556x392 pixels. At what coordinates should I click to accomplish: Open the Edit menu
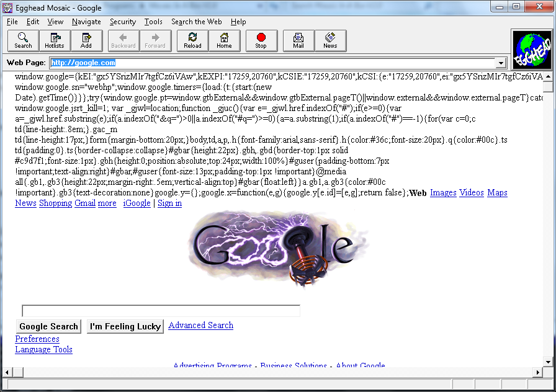tap(33, 22)
